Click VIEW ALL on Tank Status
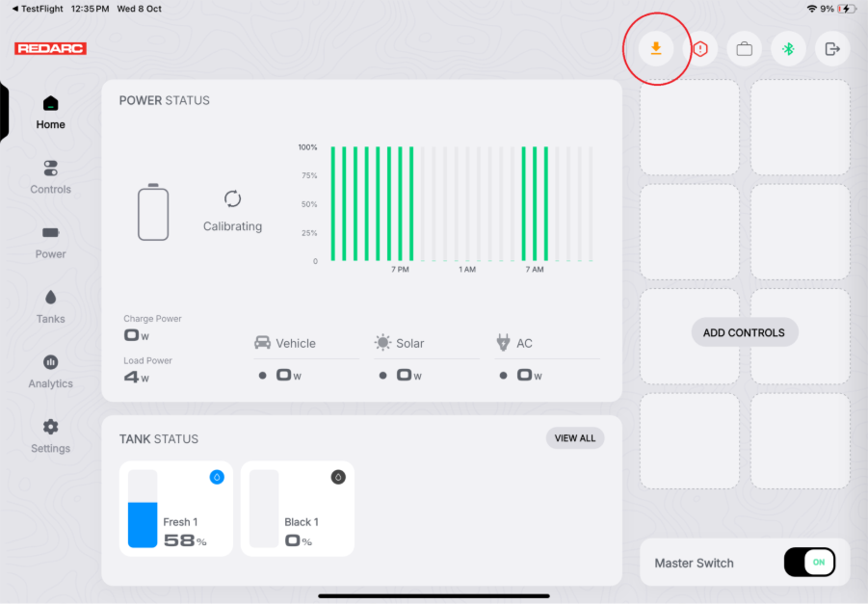Image resolution: width=868 pixels, height=604 pixels. (574, 437)
